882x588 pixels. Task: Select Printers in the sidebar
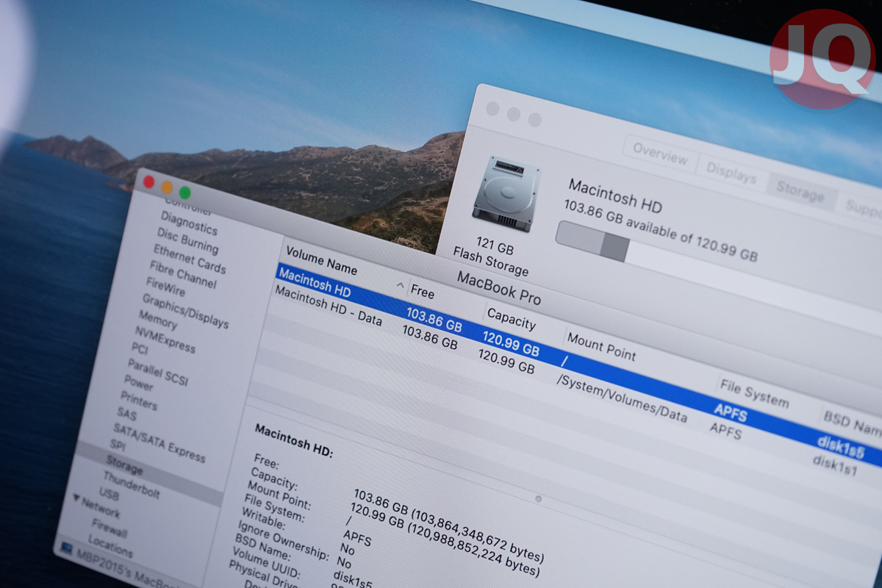pyautogui.click(x=138, y=400)
